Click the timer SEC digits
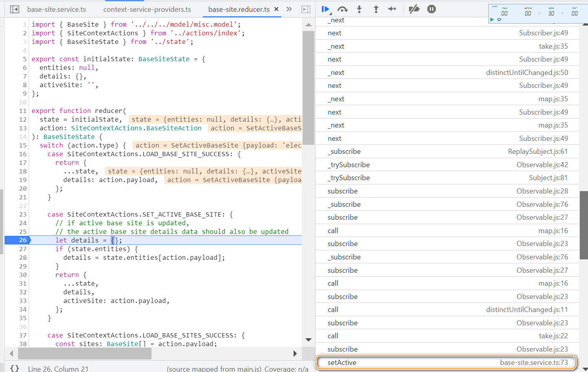 click(x=575, y=13)
